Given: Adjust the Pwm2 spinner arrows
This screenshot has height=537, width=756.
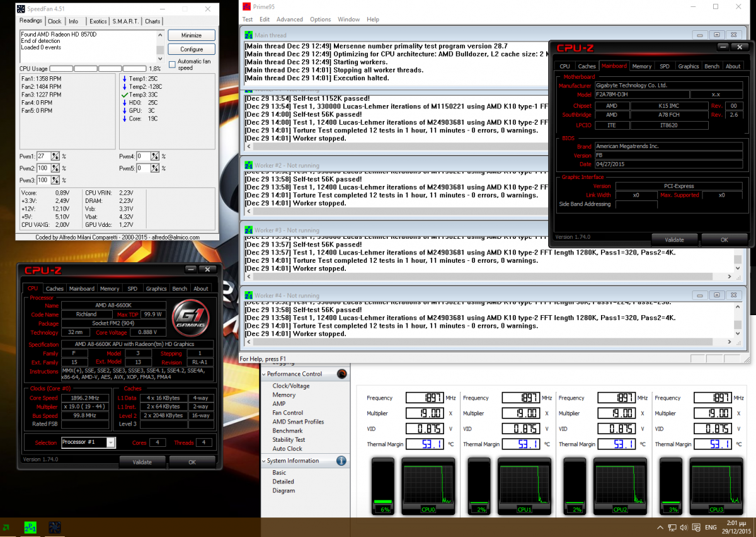Looking at the screenshot, I should pos(55,168).
